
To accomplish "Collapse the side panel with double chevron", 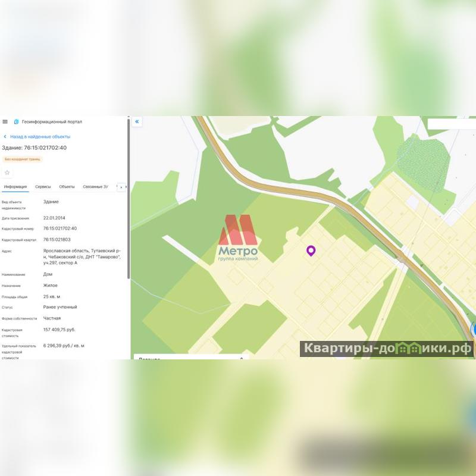I will point(137,122).
